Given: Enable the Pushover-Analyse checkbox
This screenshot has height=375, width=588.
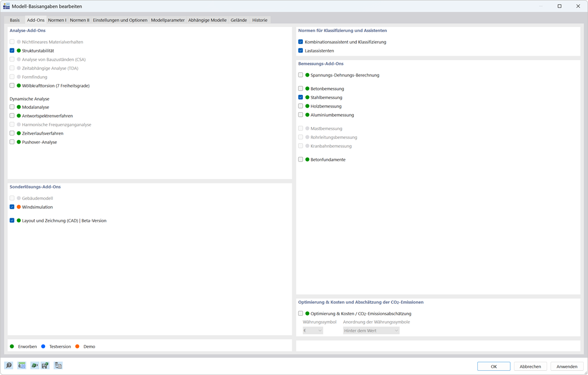Looking at the screenshot, I should [x=12, y=142].
